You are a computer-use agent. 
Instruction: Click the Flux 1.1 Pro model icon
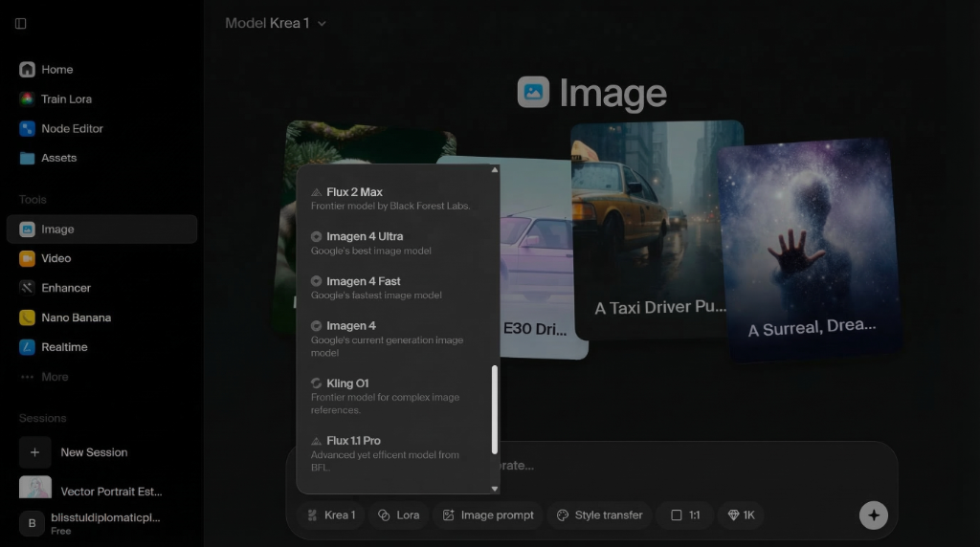(x=316, y=440)
